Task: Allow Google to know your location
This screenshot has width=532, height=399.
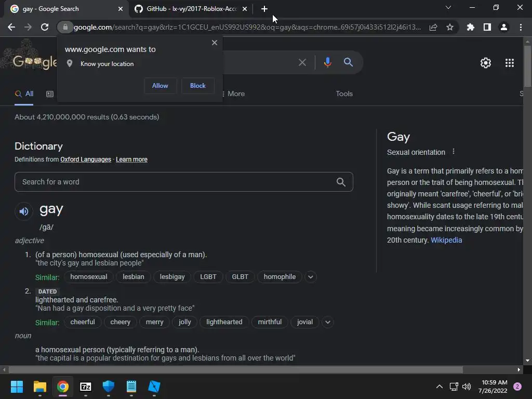Action: pyautogui.click(x=160, y=86)
